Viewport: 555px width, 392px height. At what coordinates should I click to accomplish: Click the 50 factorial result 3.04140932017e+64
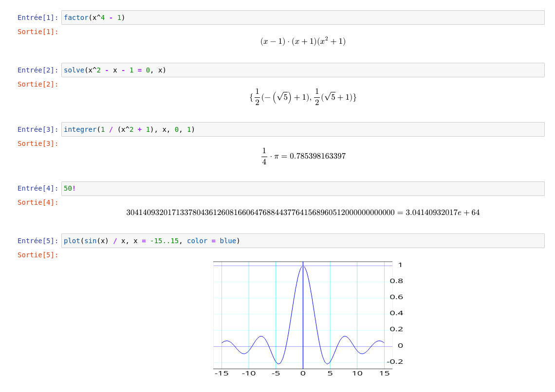pos(303,213)
